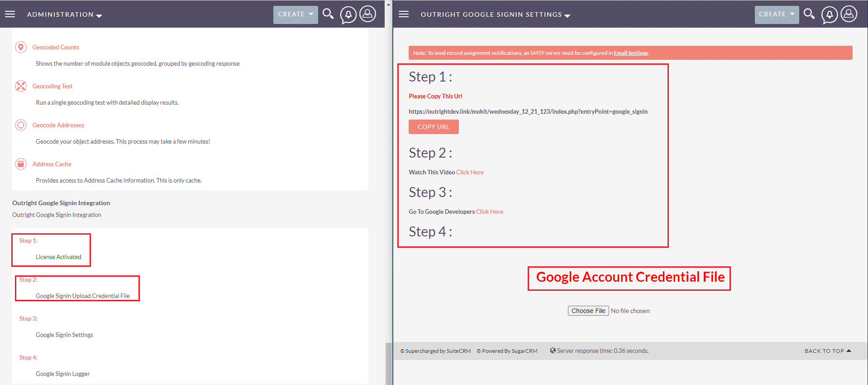Click search magnifier in Administration window
This screenshot has width=868, height=385.
(328, 14)
